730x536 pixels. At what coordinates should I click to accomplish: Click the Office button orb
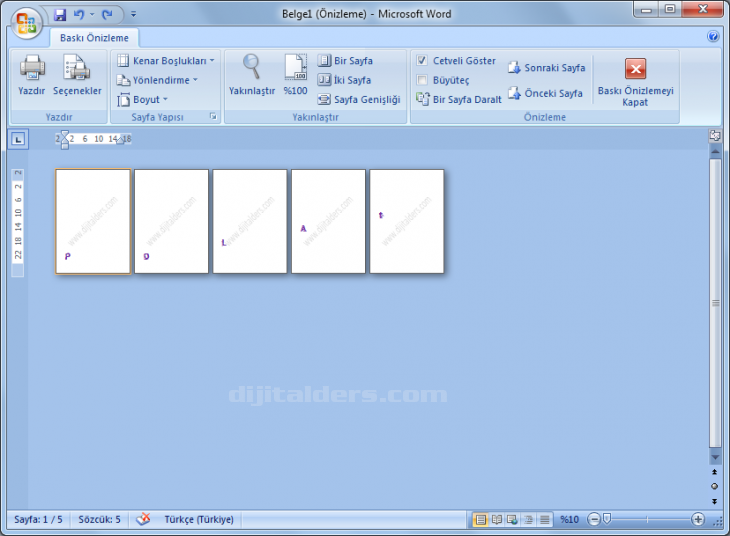pos(26,22)
